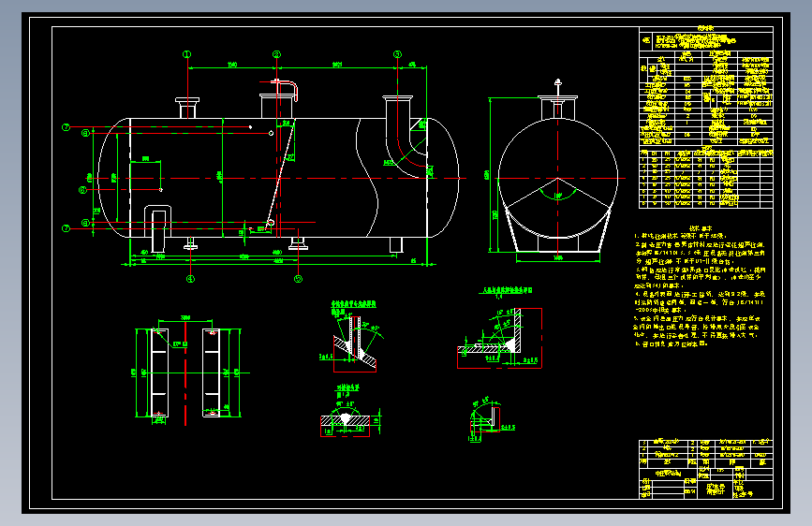Select balloon number 4 below the tank
Viewport: 812px width, 526px height.
pyautogui.click(x=190, y=279)
